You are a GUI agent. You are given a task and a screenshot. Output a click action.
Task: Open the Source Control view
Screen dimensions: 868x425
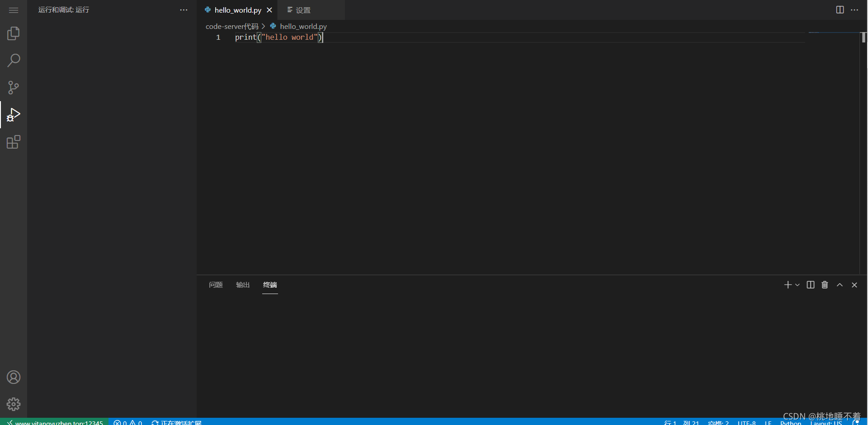14,88
